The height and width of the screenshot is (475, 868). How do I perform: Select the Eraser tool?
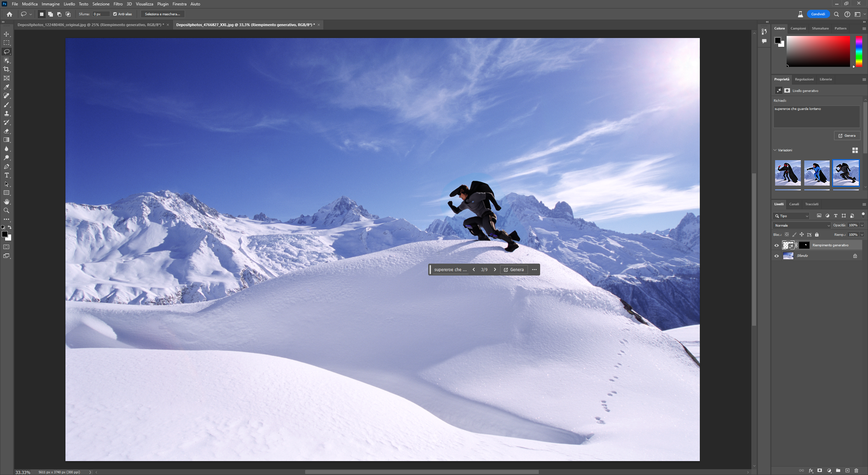pyautogui.click(x=6, y=131)
